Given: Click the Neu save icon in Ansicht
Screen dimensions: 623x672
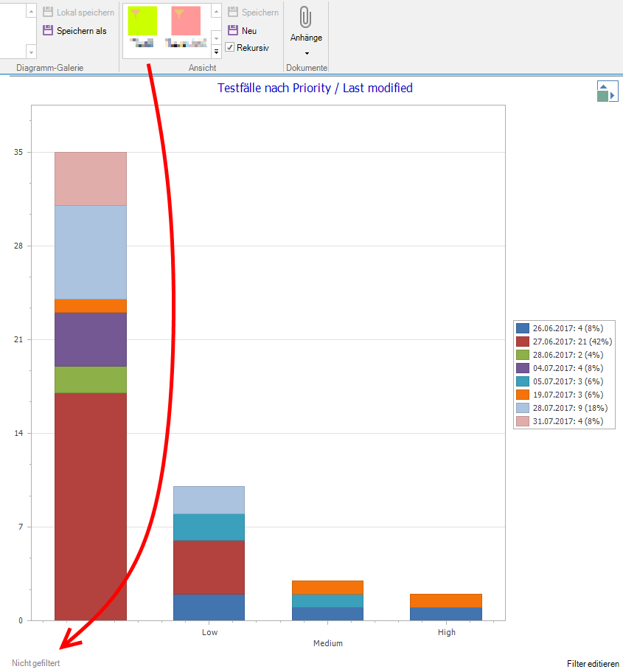Looking at the screenshot, I should click(232, 30).
